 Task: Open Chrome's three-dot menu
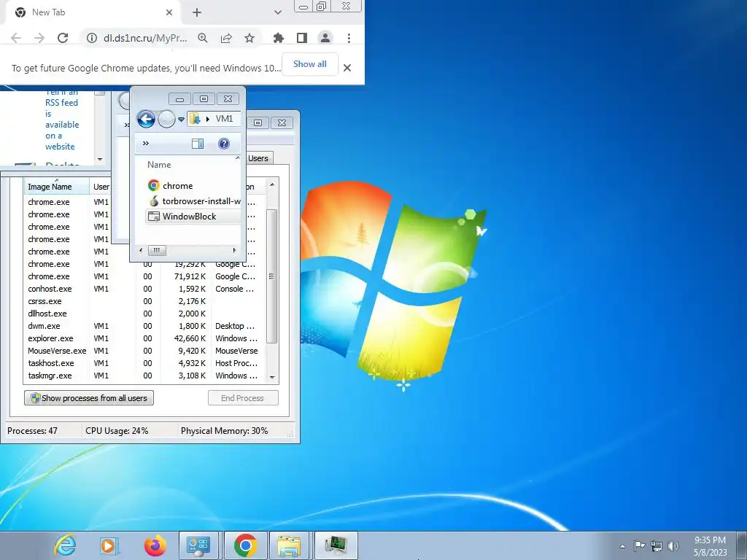[349, 38]
